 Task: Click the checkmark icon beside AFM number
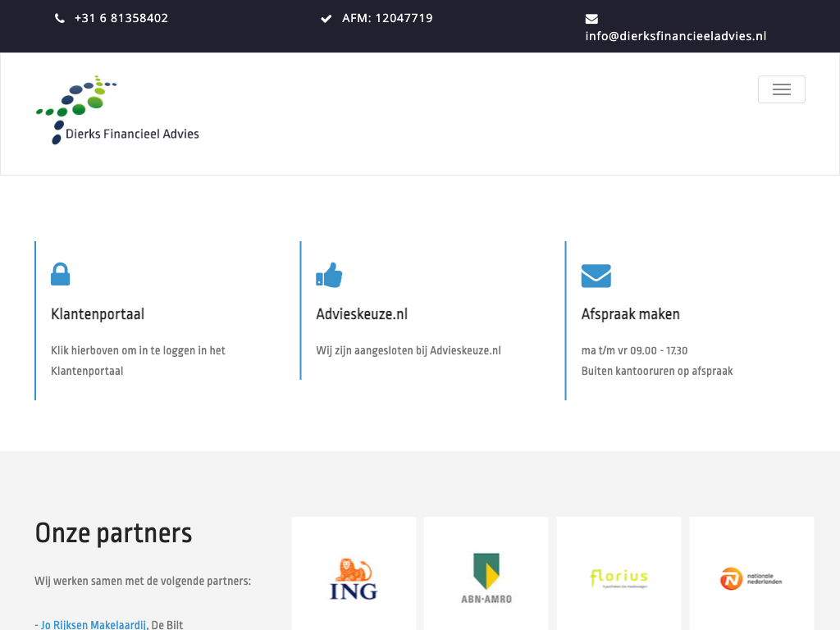click(x=326, y=18)
